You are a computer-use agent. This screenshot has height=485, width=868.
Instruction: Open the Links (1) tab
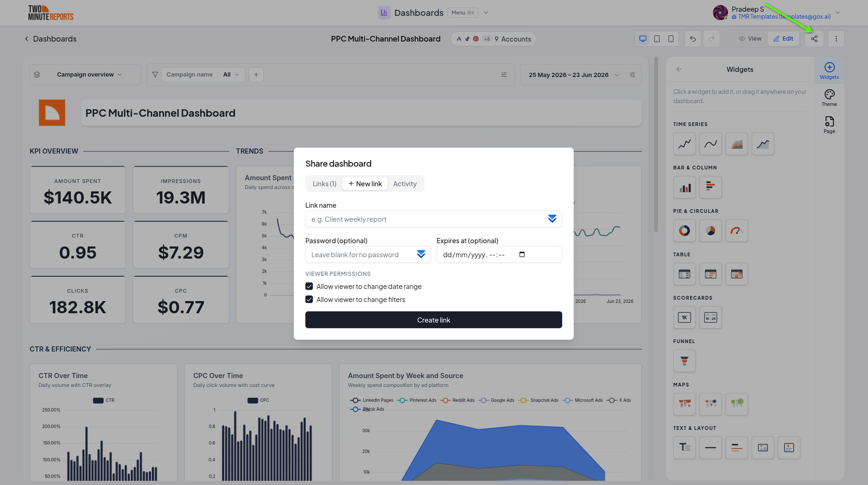coord(325,183)
